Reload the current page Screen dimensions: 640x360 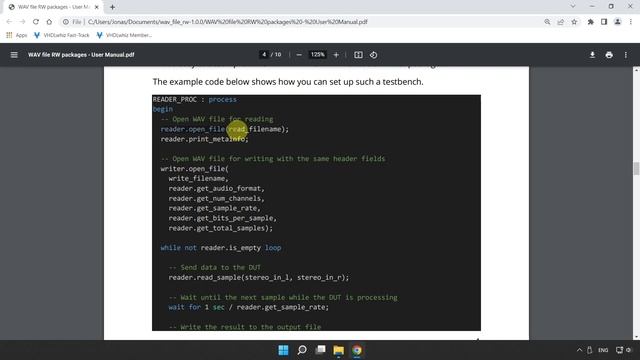tap(36, 22)
